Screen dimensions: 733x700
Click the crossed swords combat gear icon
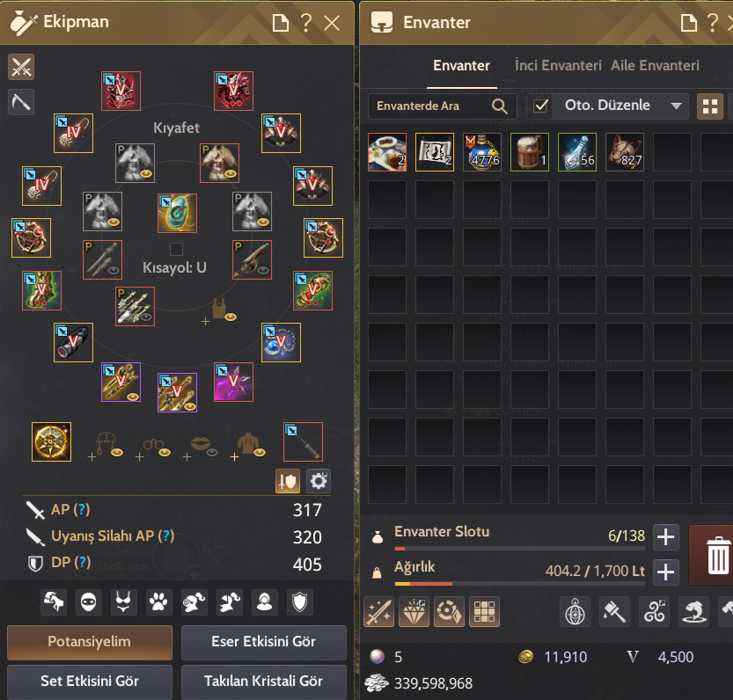tap(21, 68)
